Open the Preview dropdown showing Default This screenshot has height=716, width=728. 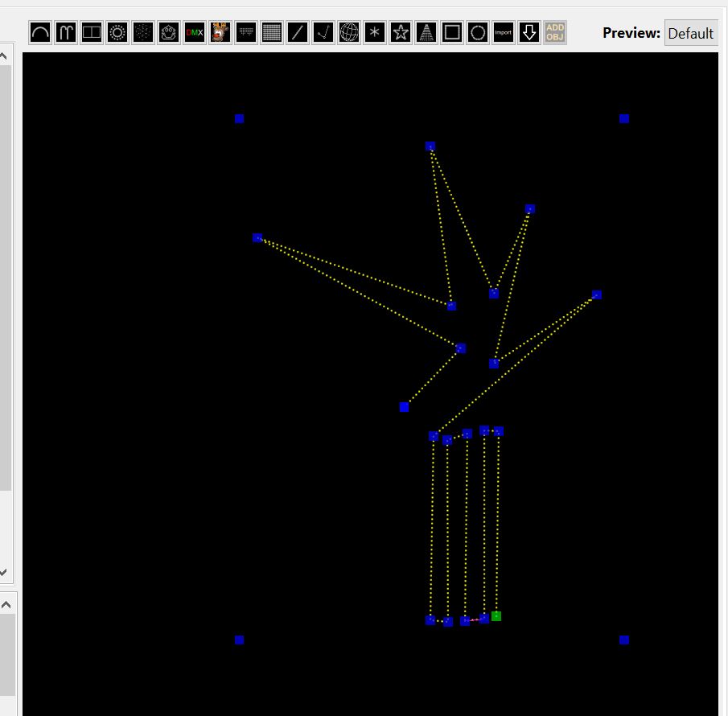[x=691, y=33]
